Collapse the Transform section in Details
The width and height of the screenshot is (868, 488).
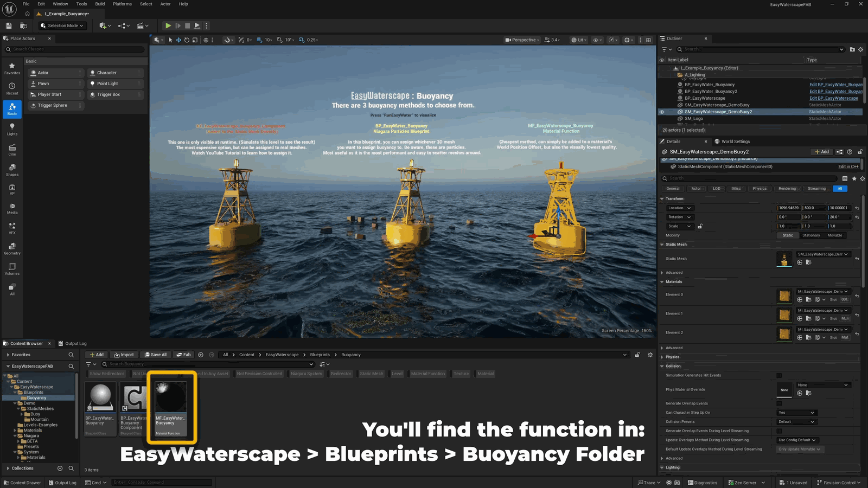pyautogui.click(x=662, y=199)
